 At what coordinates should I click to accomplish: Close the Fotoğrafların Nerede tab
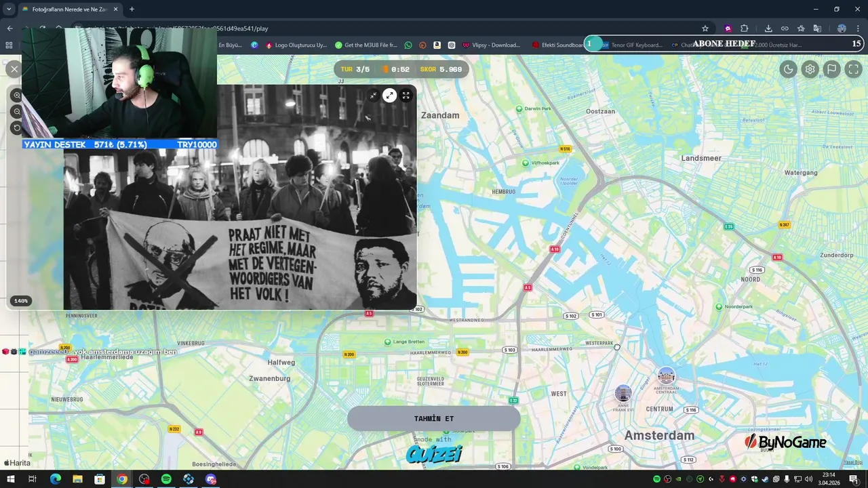click(115, 9)
